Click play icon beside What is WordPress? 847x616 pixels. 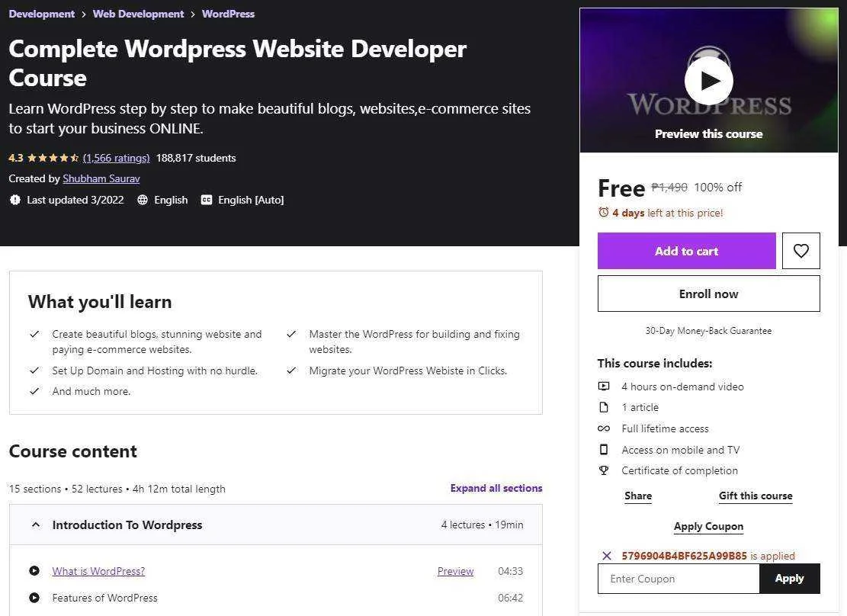coord(34,570)
